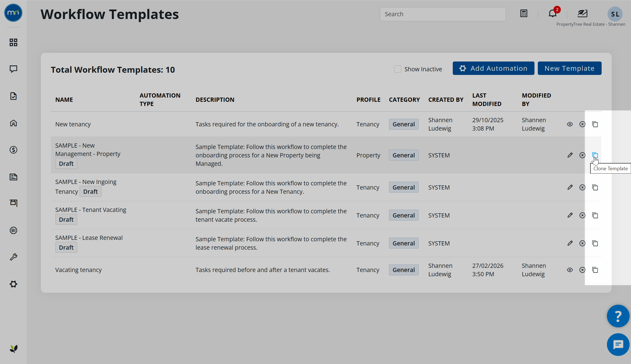Viewport: 631px width, 364px height.
Task: Click New Template button
Action: (x=569, y=68)
